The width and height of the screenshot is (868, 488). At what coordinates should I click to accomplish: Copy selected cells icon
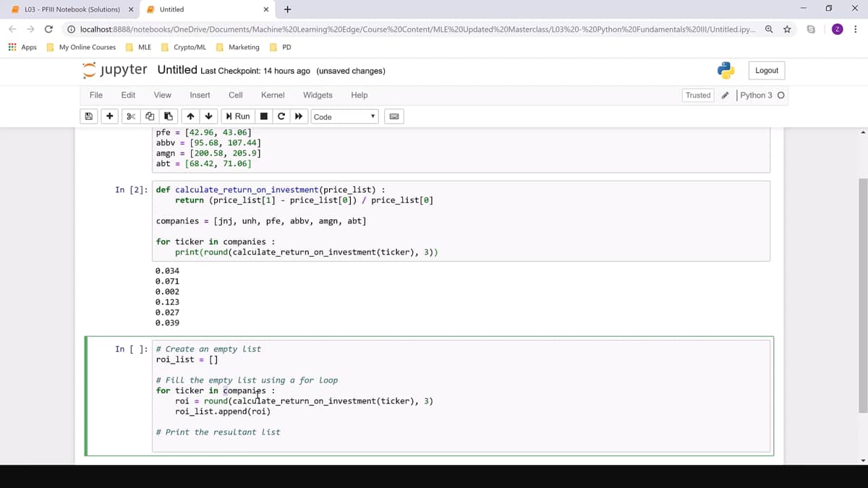click(x=149, y=116)
